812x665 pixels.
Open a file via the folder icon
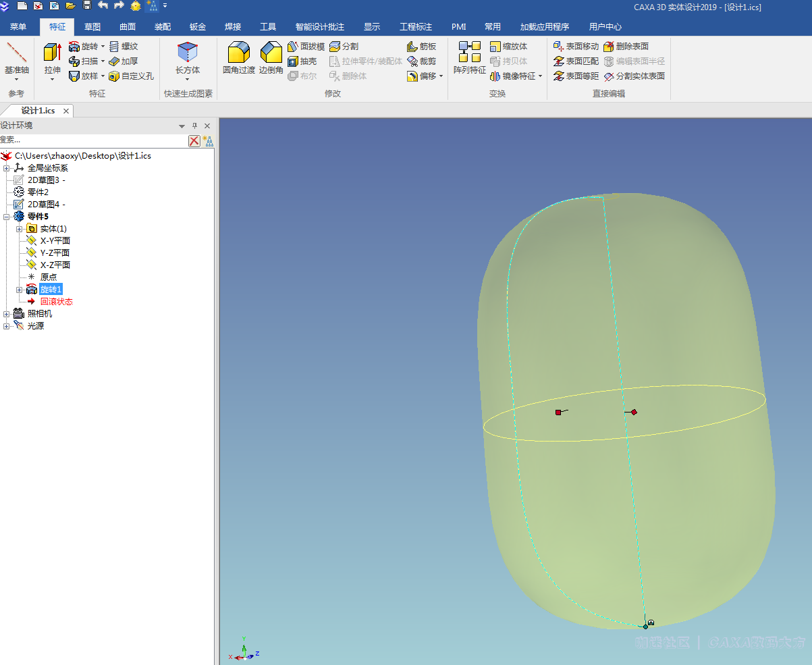pyautogui.click(x=70, y=5)
